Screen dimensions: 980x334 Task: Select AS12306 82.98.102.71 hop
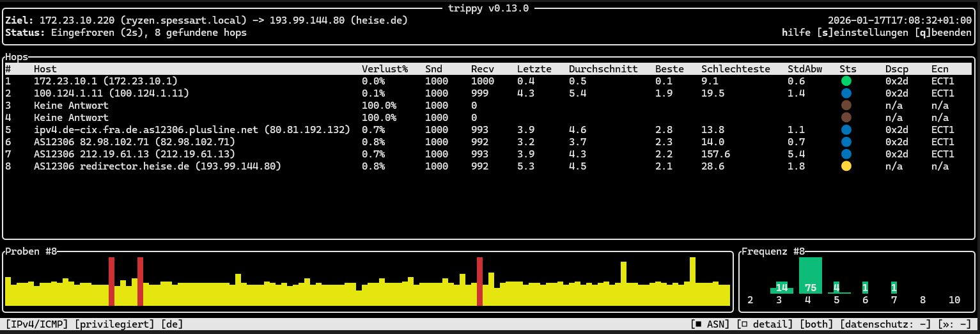click(488, 142)
